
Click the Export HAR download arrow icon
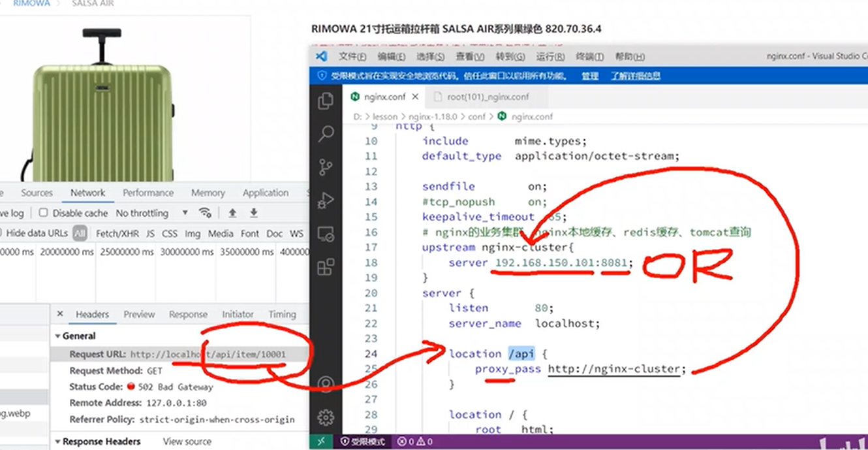tap(254, 213)
